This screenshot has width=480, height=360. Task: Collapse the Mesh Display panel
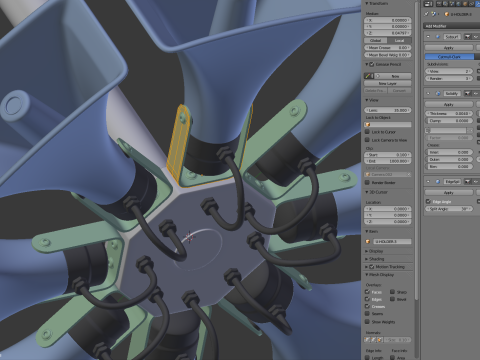pos(367,275)
